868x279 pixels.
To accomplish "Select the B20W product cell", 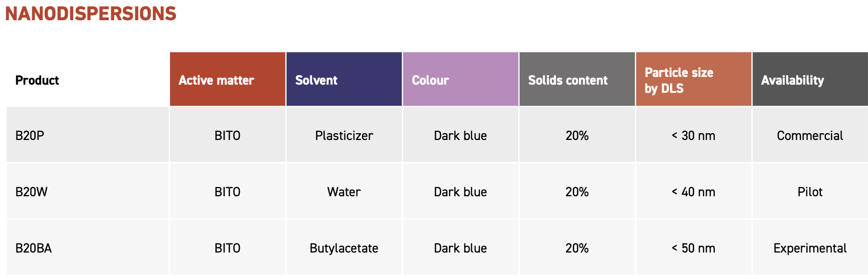I will click(88, 191).
